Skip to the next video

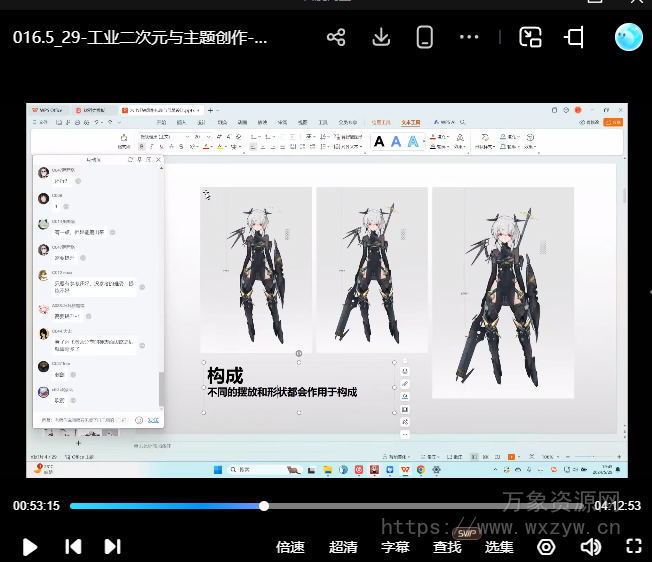[113, 547]
